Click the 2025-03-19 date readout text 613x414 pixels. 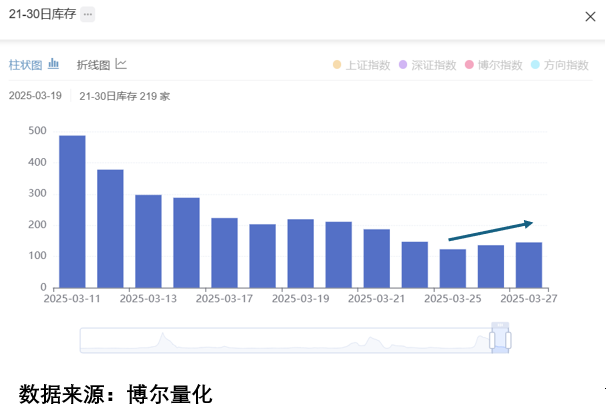click(x=35, y=96)
